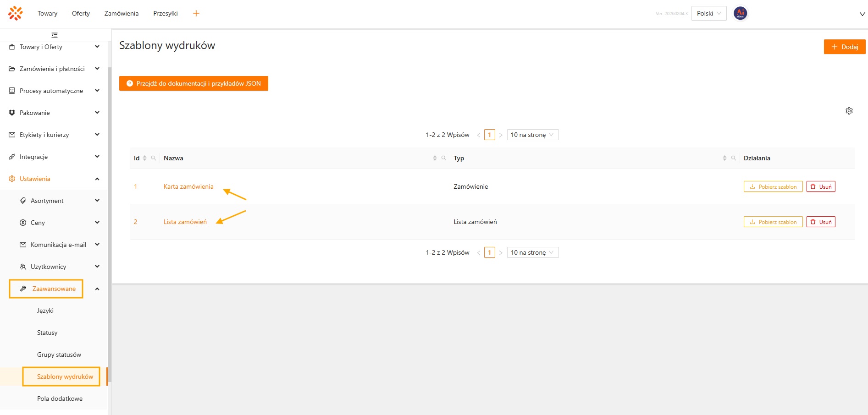
Task: Open top 10 na stronę page-size dropdown
Action: click(532, 135)
